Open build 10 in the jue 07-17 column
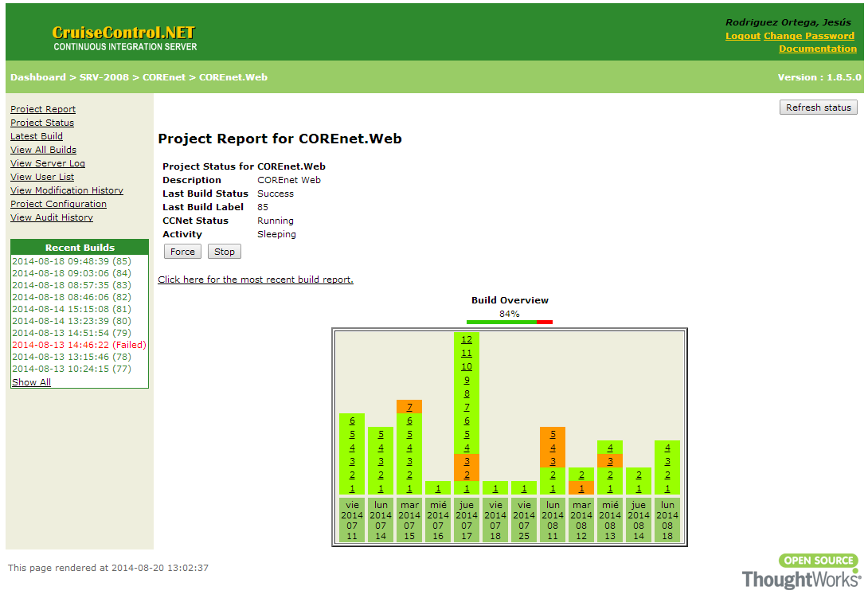 466,366
